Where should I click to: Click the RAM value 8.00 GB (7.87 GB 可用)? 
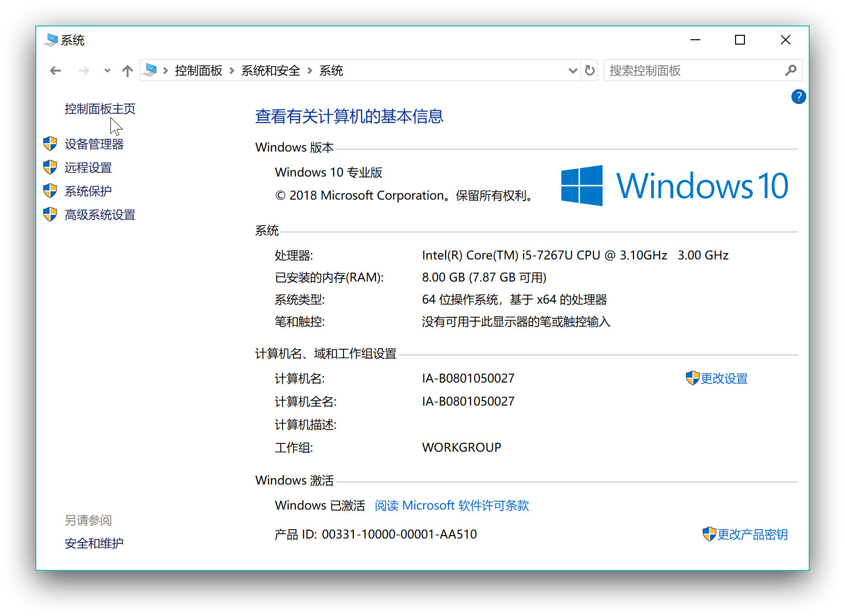coord(484,278)
